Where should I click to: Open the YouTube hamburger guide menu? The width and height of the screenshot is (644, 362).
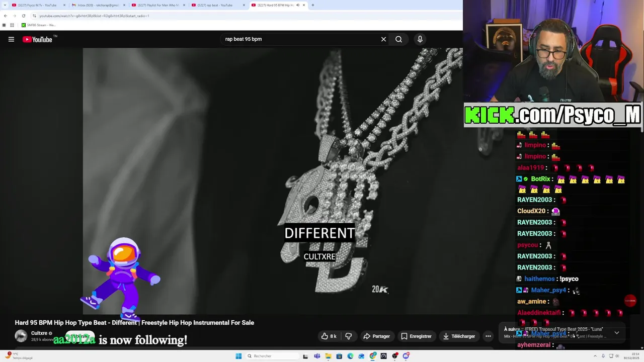[x=11, y=39]
